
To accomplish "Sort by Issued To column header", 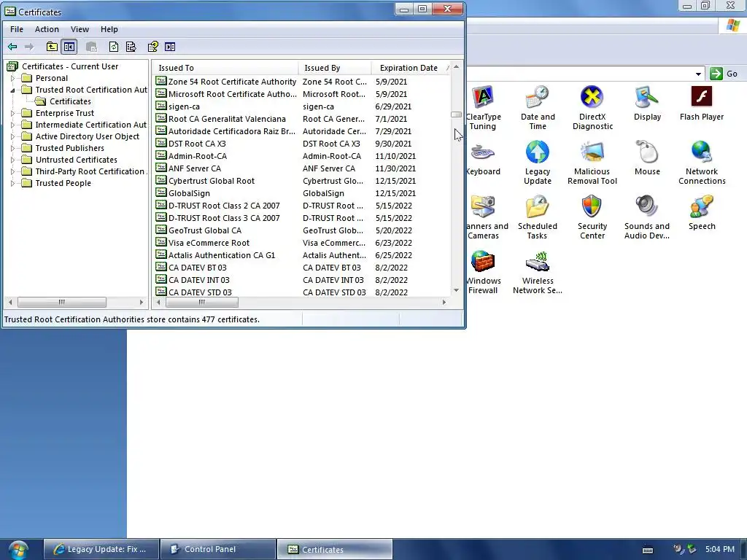I will 225,68.
